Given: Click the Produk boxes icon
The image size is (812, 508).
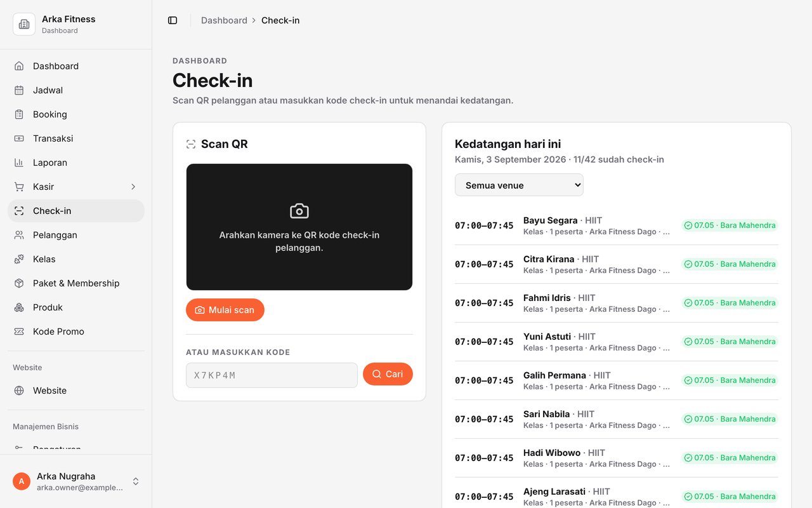Looking at the screenshot, I should pos(19,307).
